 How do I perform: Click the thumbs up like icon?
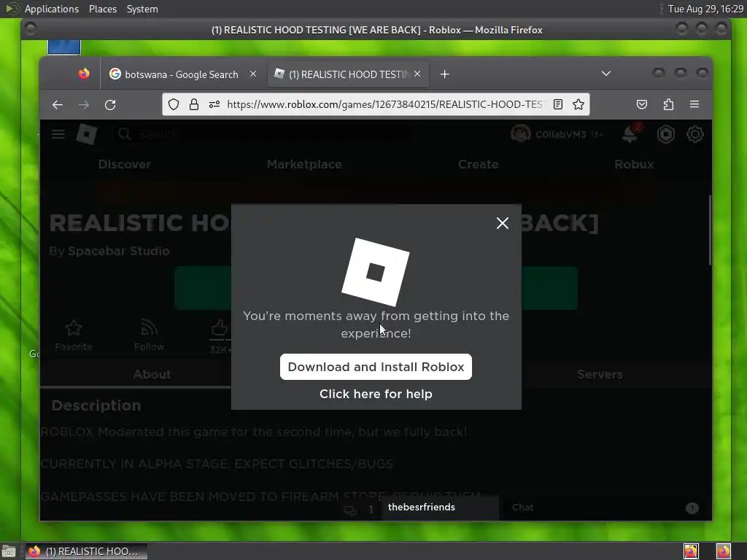219,328
